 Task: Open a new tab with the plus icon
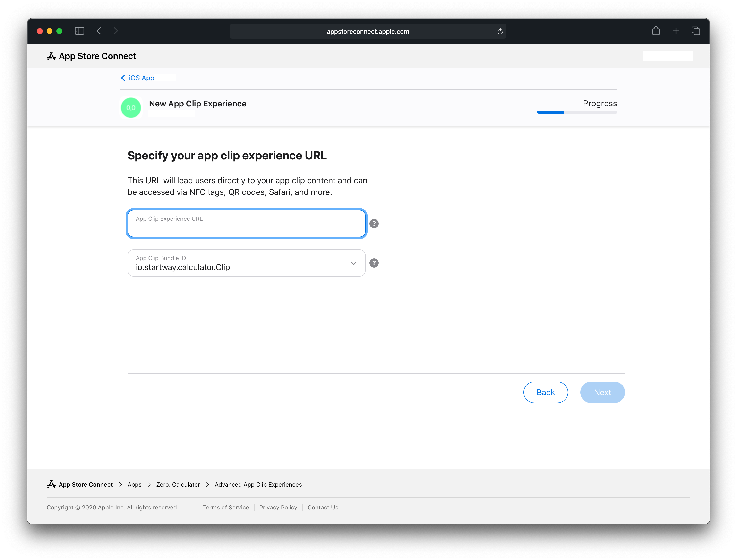676,31
